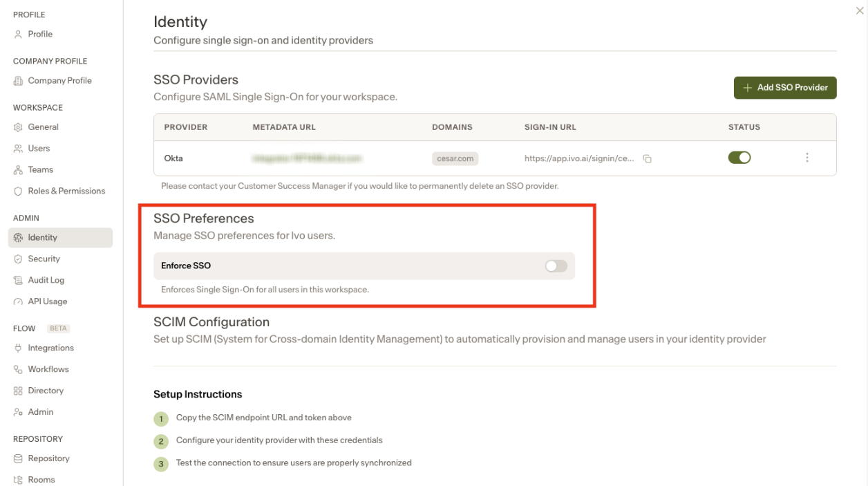Click the Profile person icon in sidebar

pos(18,35)
